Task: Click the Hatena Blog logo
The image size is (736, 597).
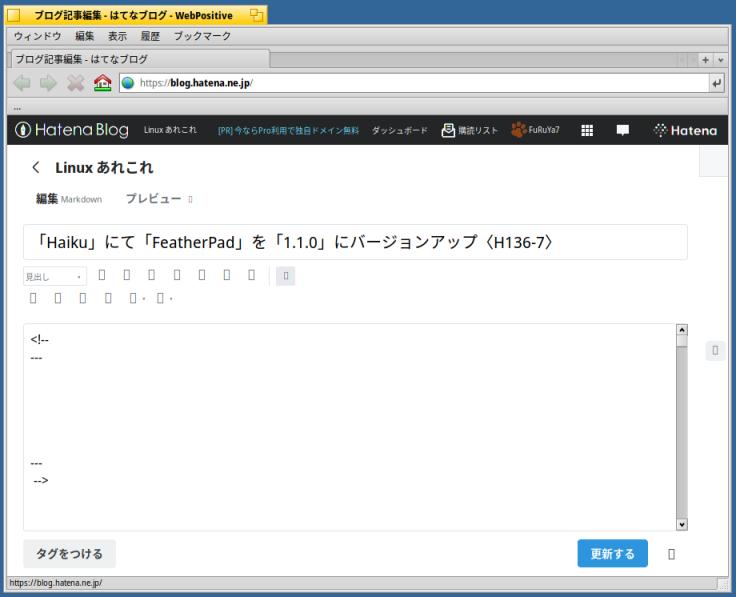Action: click(71, 130)
